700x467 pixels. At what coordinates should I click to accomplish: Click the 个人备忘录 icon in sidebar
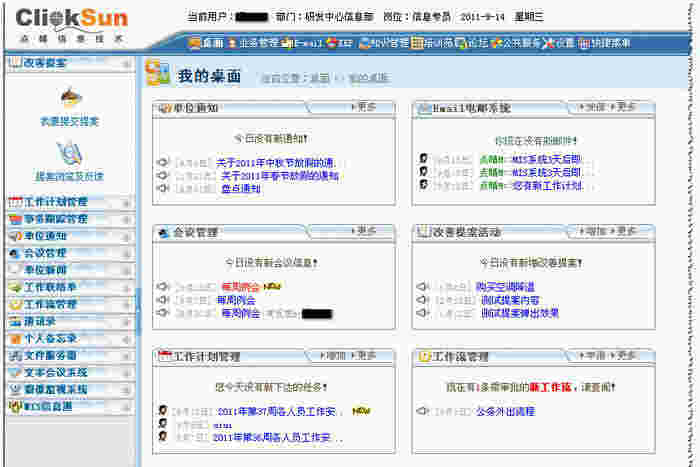15,338
